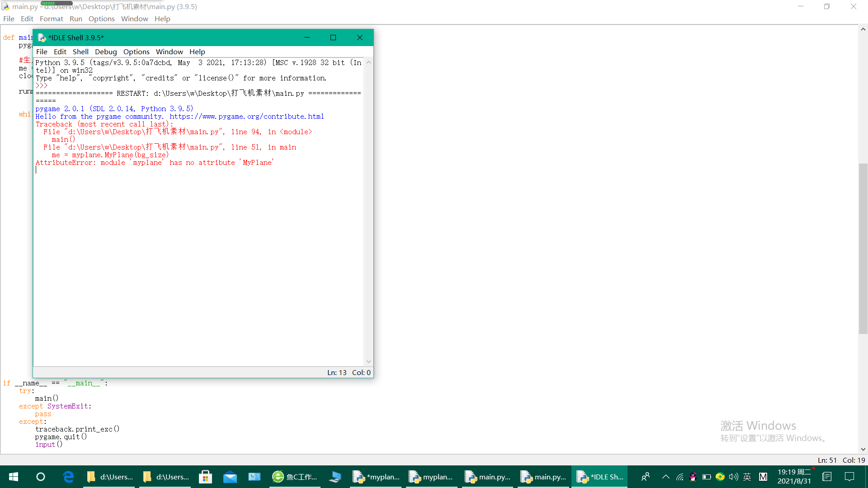
Task: Click the 'line 51, in main' traceback line
Action: point(170,147)
